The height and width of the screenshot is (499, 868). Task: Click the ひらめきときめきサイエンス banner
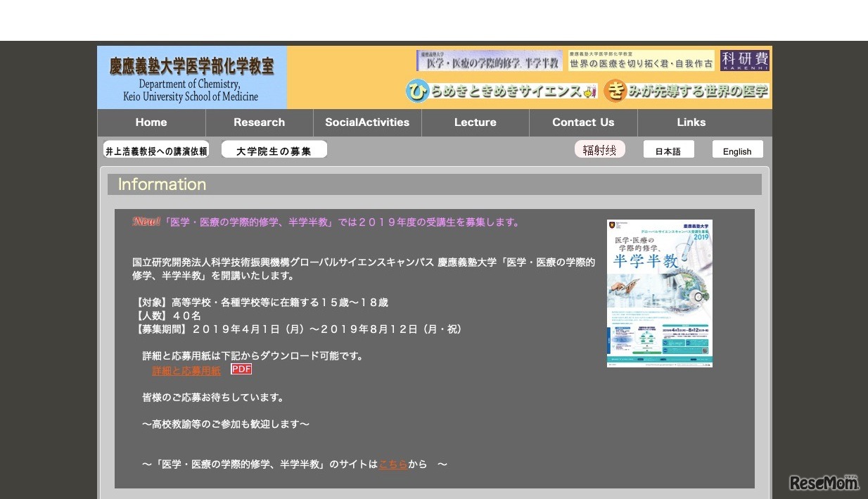(502, 91)
